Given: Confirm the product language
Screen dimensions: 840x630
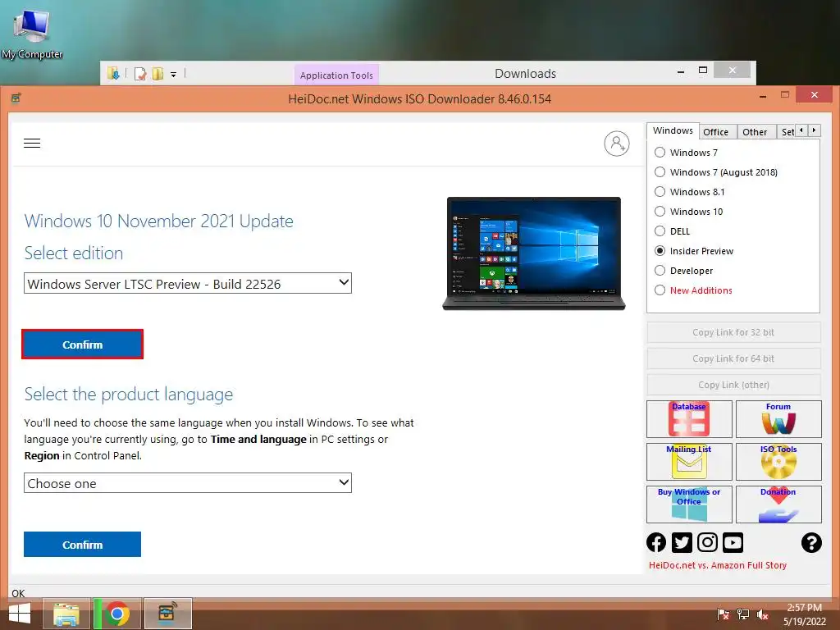Looking at the screenshot, I should 83,545.
